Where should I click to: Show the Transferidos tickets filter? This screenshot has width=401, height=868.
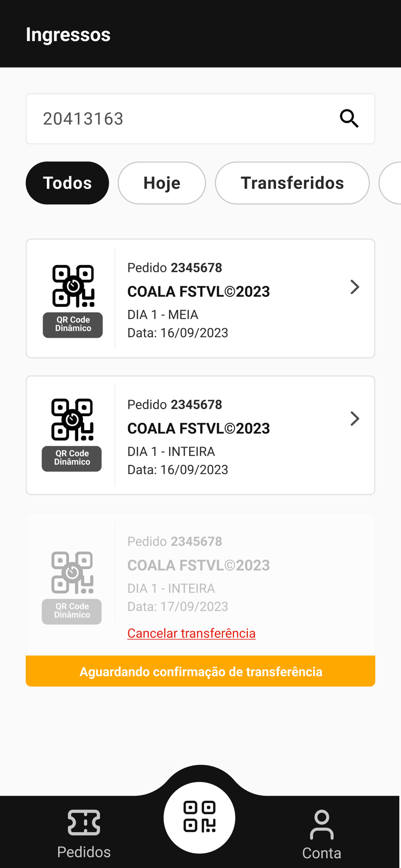292,183
